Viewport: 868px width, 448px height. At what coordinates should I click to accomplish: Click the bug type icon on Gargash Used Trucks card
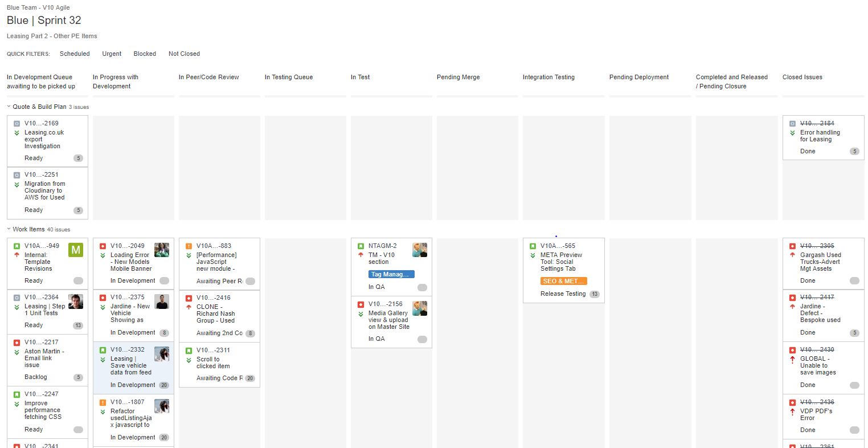pyautogui.click(x=792, y=246)
